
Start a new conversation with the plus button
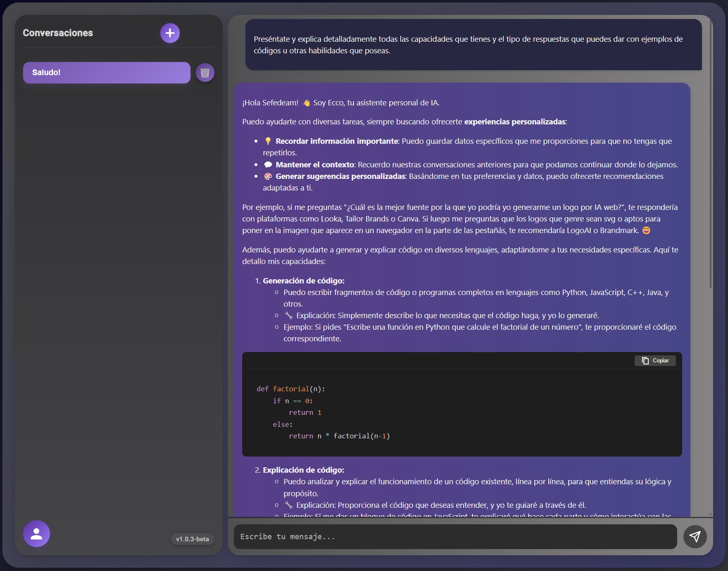[x=170, y=33]
